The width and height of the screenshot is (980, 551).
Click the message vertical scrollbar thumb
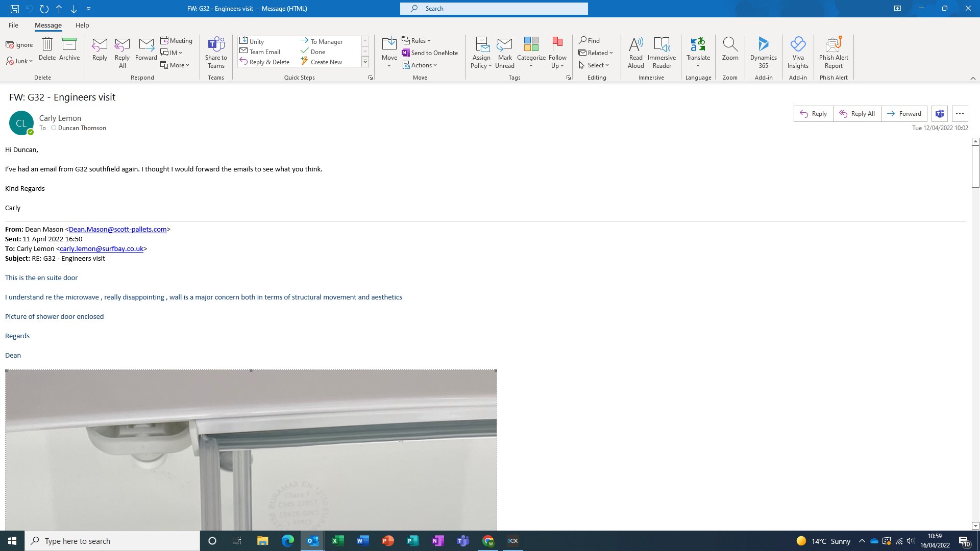click(975, 166)
